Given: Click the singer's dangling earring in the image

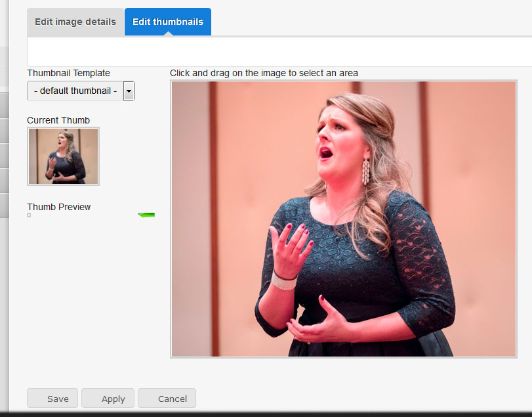Looking at the screenshot, I should pyautogui.click(x=365, y=171).
